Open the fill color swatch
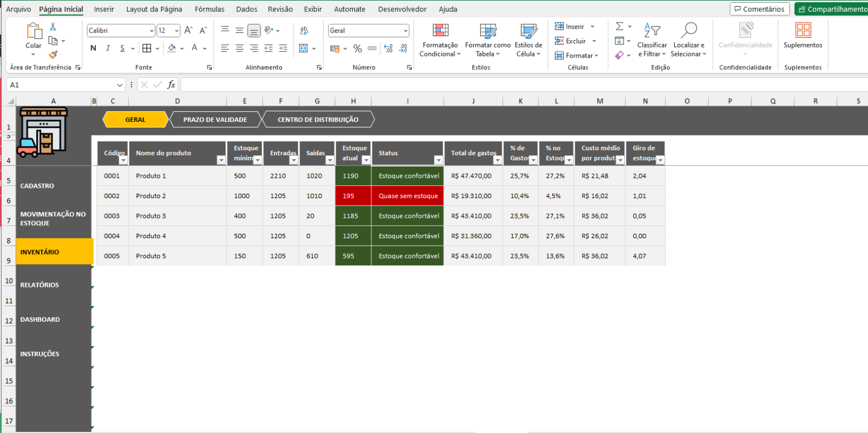The image size is (868, 433). coord(172,48)
